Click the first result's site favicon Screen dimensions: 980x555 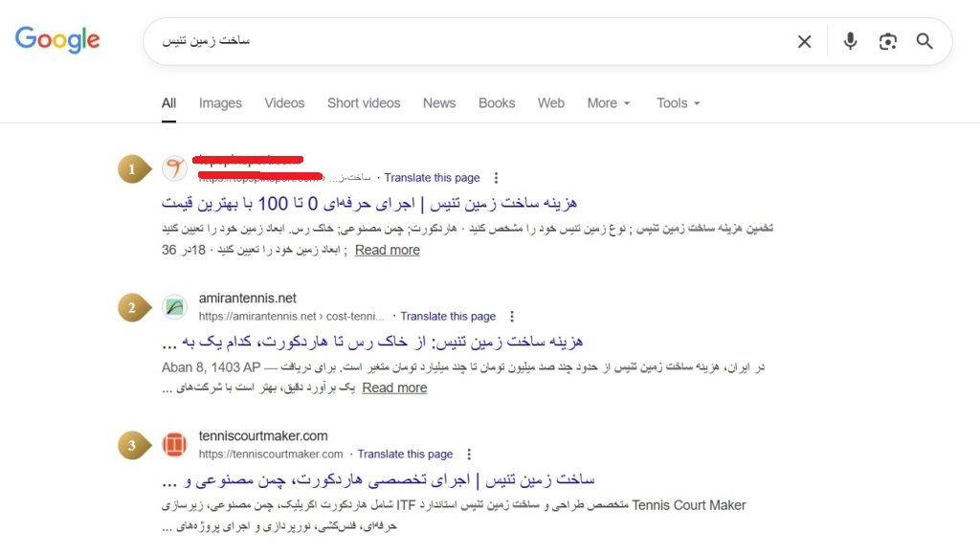point(174,168)
